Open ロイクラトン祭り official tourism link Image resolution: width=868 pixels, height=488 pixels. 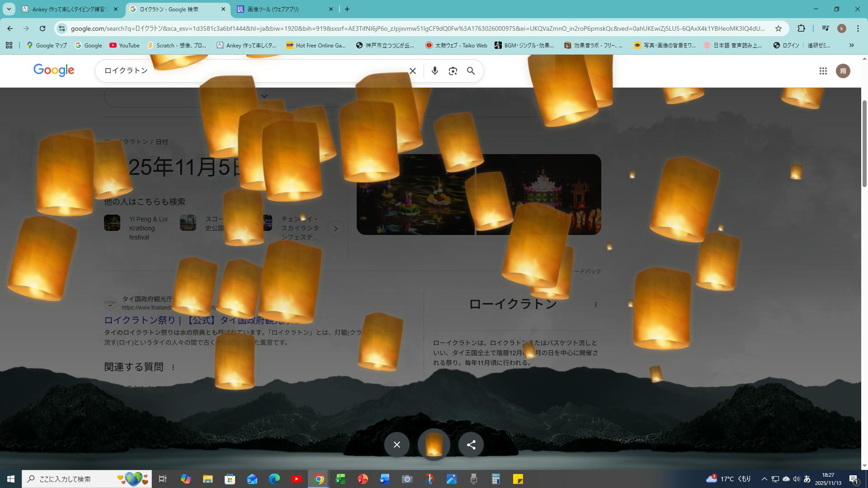140,320
